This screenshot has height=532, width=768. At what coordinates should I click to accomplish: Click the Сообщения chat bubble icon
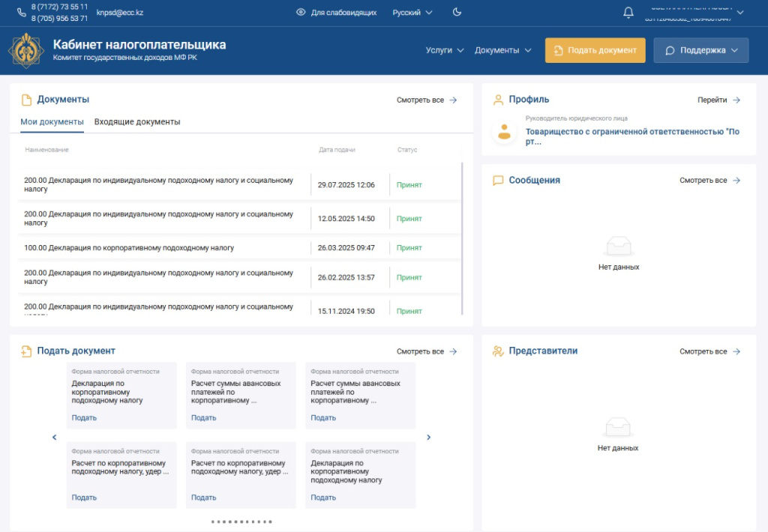[498, 181]
